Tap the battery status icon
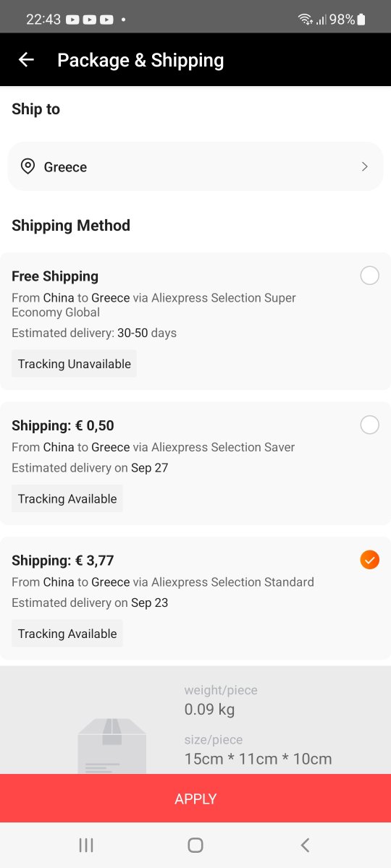 click(x=361, y=20)
